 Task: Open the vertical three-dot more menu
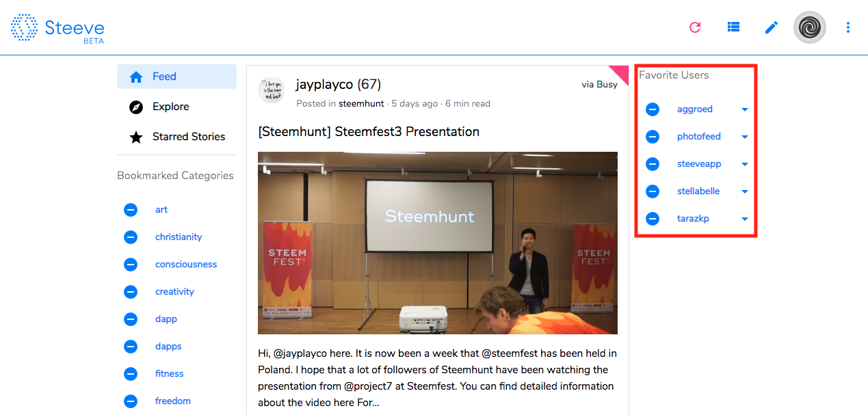(848, 27)
